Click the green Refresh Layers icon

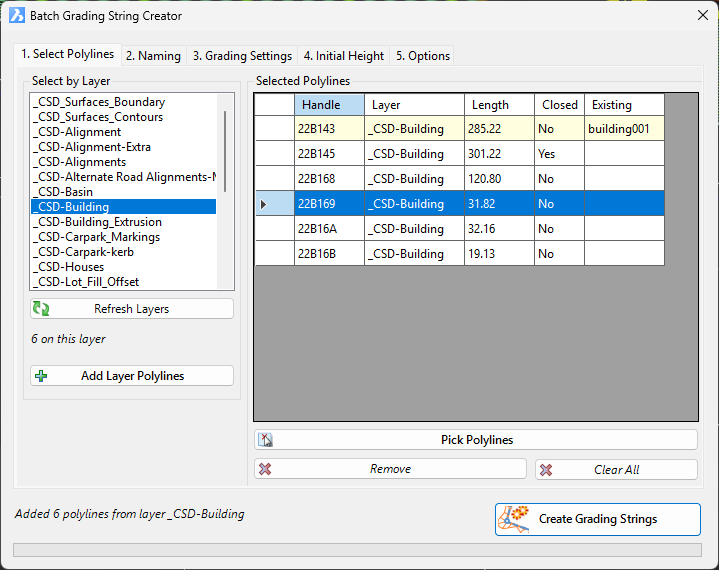point(41,309)
